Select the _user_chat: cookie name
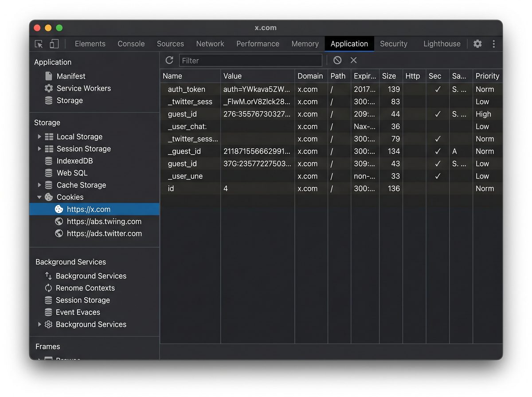The width and height of the screenshot is (532, 397). coord(187,127)
